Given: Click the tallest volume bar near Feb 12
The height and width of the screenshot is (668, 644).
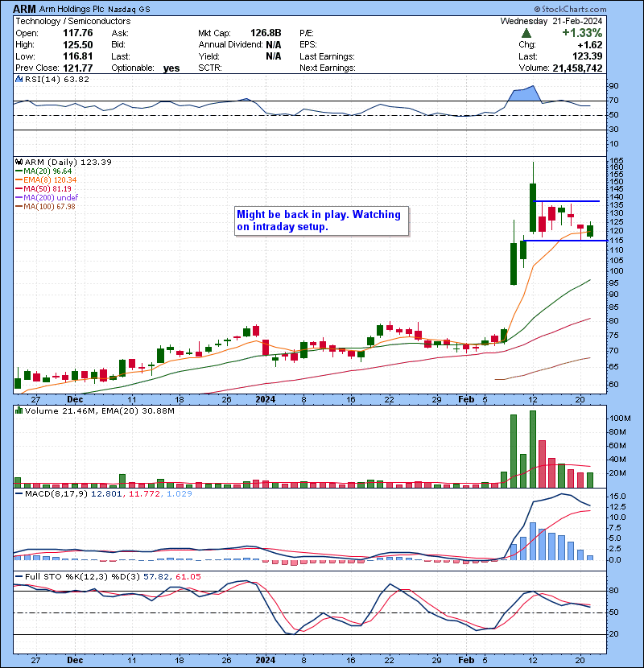Looking at the screenshot, I should [x=533, y=449].
